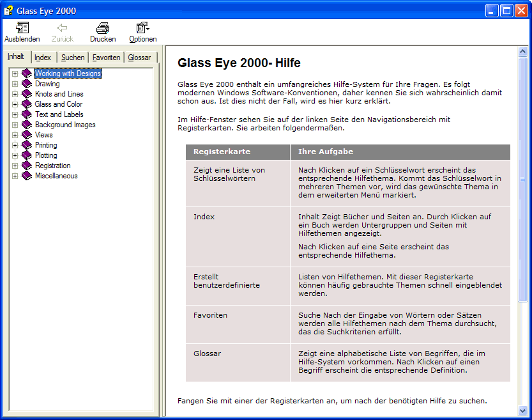Screen dimensions: 532x420
Task: Click the Glass Eye 2000 title bar help icon
Action: 8,11
